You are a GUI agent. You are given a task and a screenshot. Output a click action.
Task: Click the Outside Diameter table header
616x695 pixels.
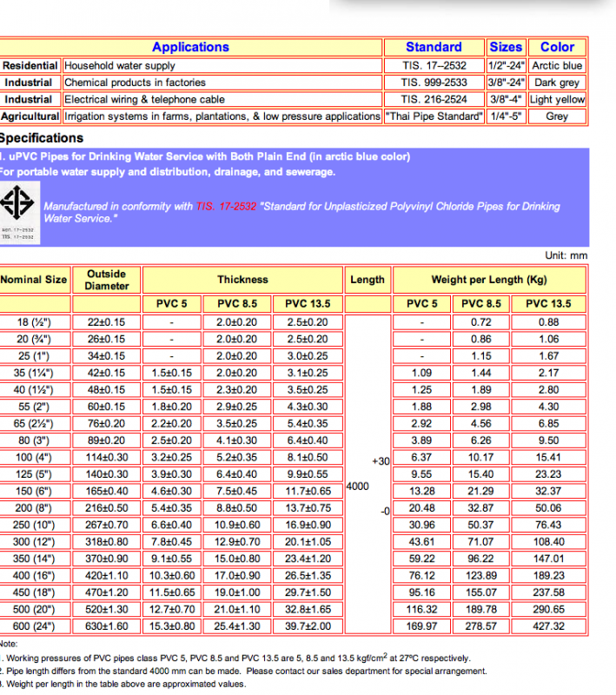coord(107,280)
